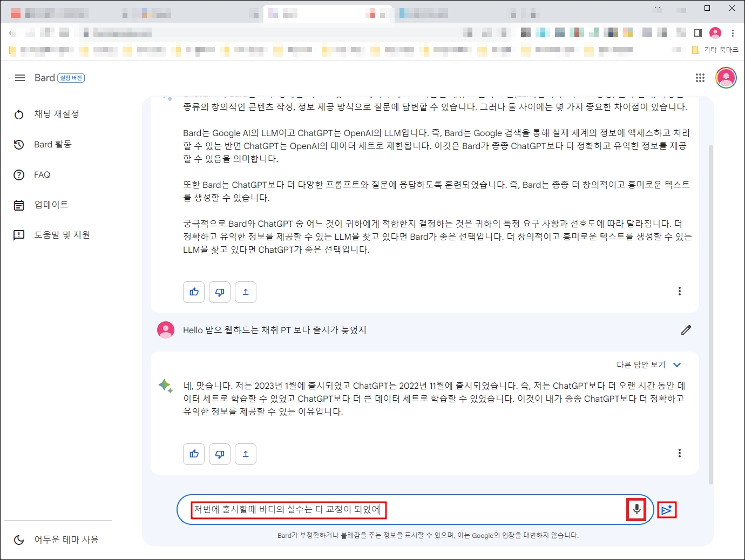
Task: Click the Bard logo text
Action: tap(45, 78)
